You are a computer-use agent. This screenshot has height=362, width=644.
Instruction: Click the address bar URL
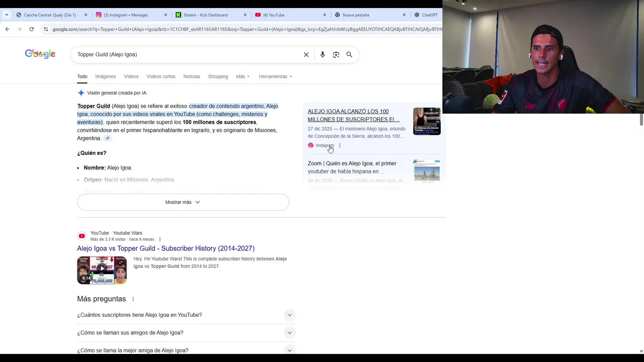tap(247, 29)
